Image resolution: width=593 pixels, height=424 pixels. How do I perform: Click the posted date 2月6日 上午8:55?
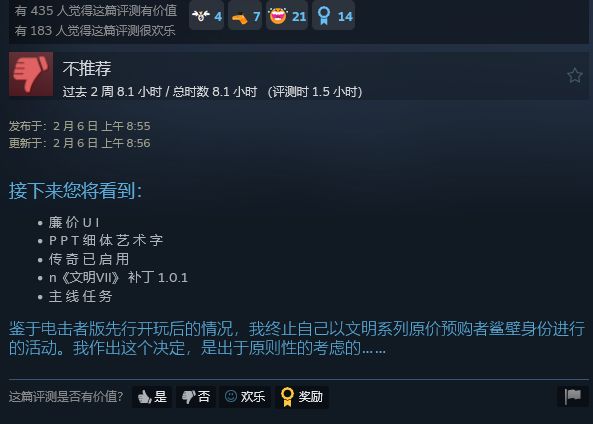pos(102,126)
